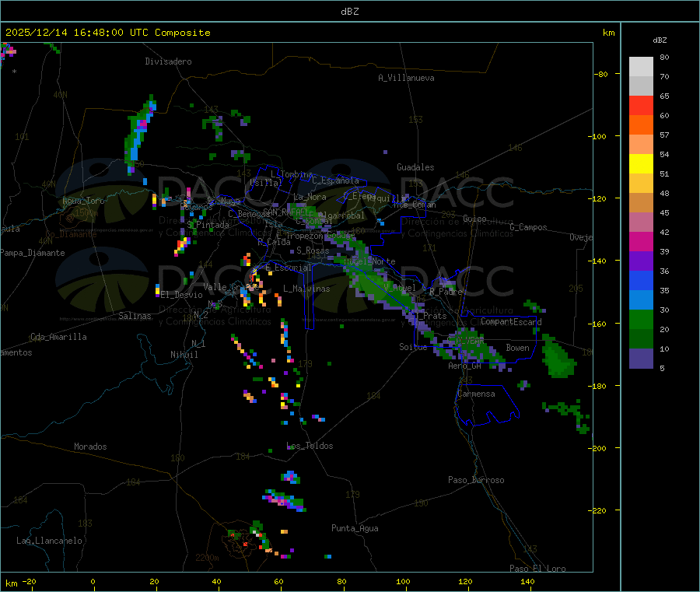Click the C_Campos label
The image size is (700, 592).
pos(528,227)
